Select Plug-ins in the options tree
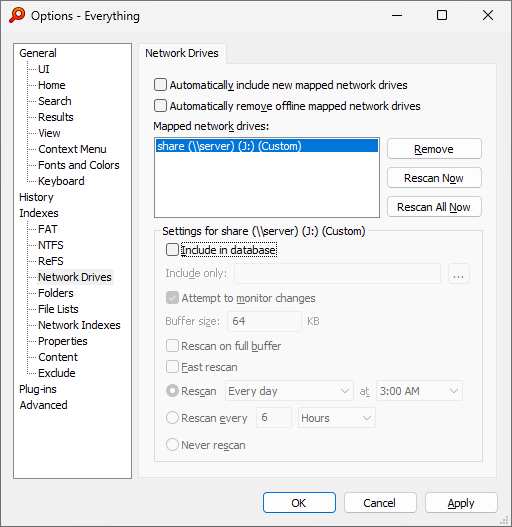The height and width of the screenshot is (527, 512). pos(38,389)
